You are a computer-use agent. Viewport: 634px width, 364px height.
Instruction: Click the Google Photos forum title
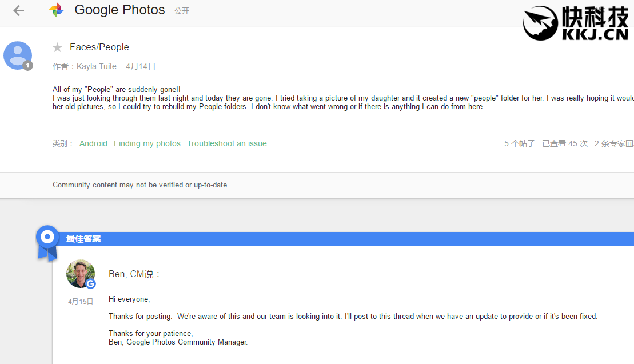[119, 10]
